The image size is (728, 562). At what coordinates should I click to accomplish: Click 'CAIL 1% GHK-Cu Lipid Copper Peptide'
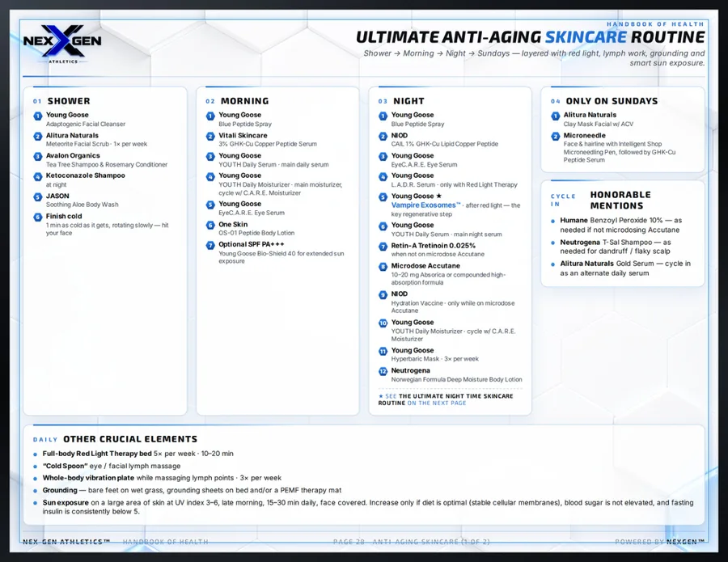coord(444,144)
